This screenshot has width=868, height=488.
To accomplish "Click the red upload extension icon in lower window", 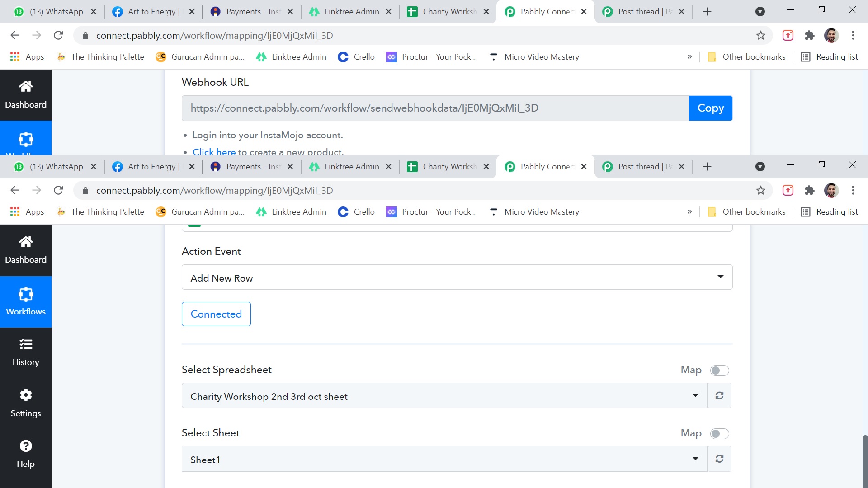I will click(788, 190).
